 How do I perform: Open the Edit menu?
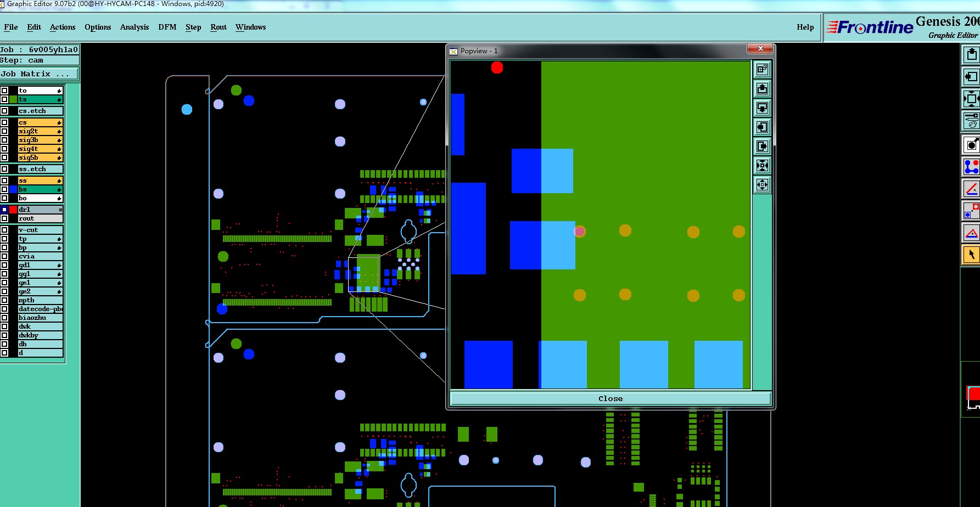[34, 27]
